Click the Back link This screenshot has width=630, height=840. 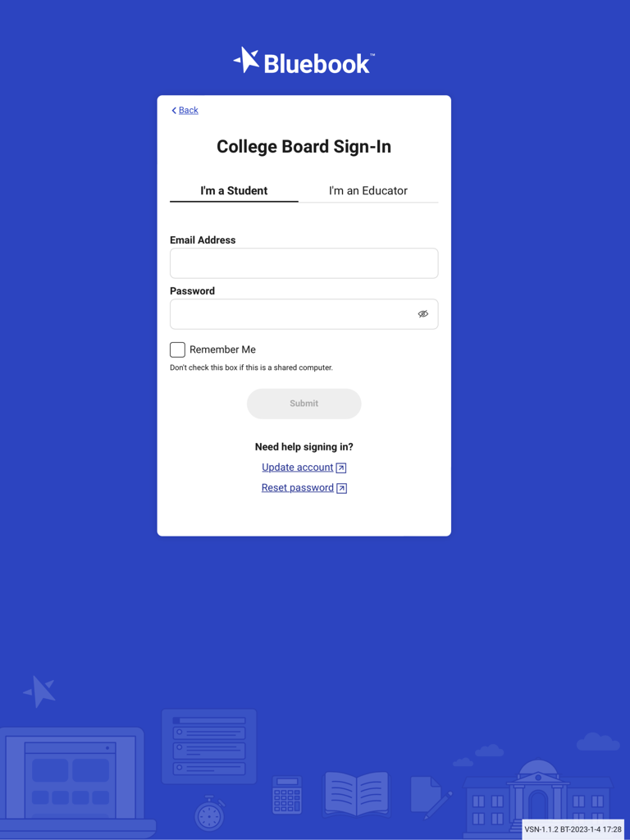pyautogui.click(x=188, y=110)
